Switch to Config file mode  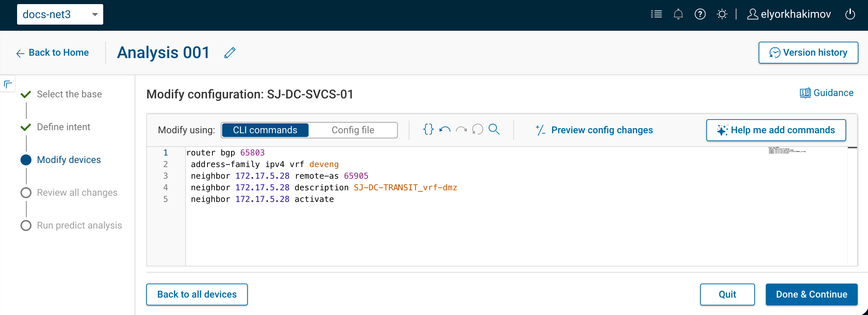353,130
